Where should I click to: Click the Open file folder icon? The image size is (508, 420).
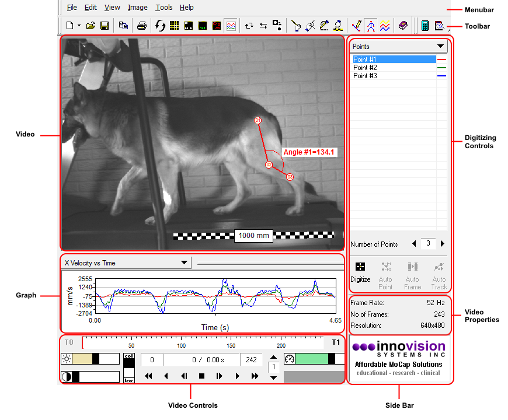pos(91,26)
